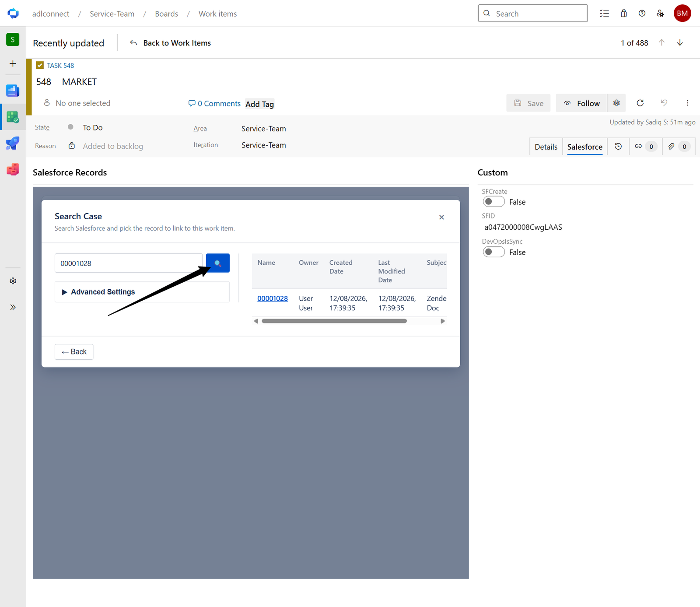700x607 pixels.
Task: Open the Help question mark icon
Action: click(642, 14)
